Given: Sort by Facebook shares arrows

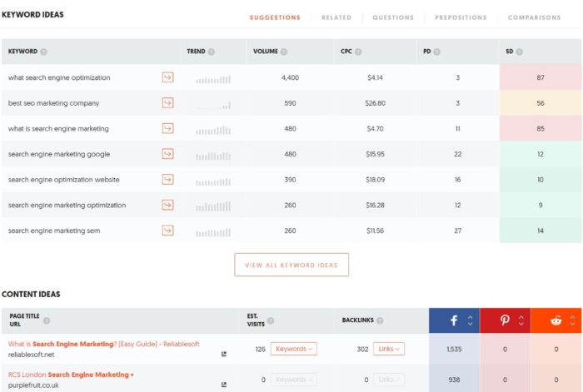Looking at the screenshot, I should point(471,320).
